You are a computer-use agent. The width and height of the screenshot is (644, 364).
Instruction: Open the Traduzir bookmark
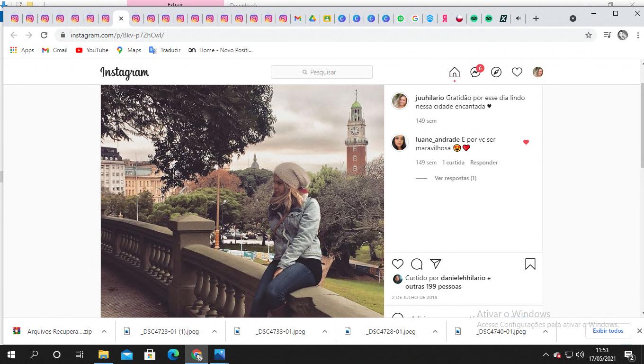165,50
